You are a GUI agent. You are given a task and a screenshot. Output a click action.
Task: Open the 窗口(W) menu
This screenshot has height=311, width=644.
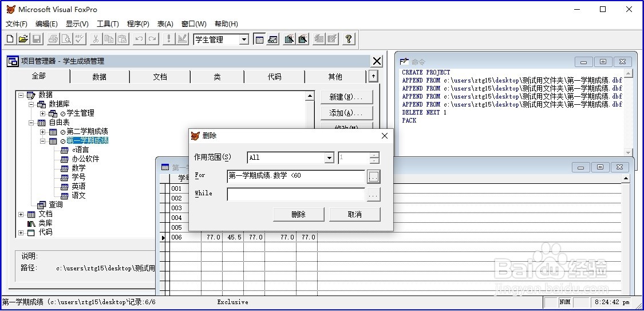tap(194, 24)
